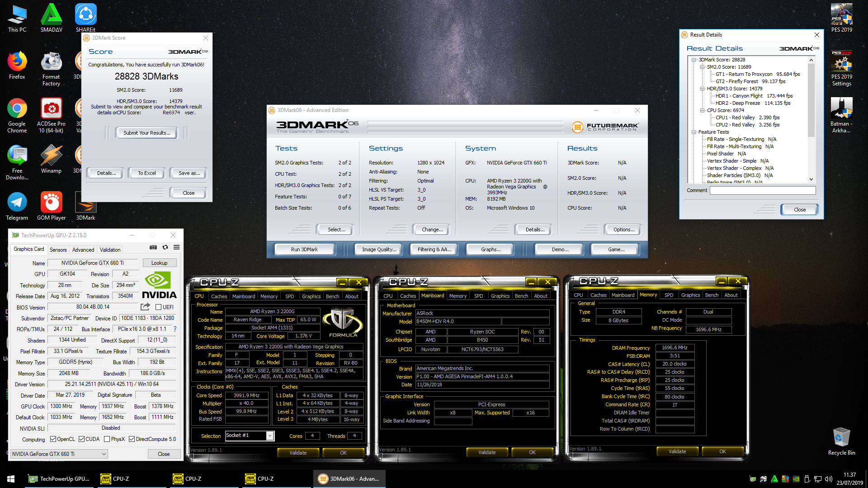Click Submit Your Results button
868x488 pixels.
tap(147, 133)
